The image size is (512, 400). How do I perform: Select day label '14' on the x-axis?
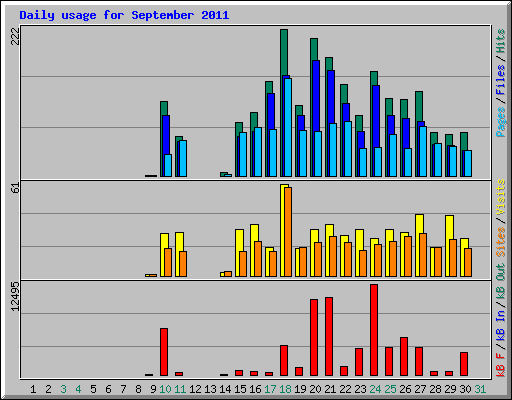point(225,389)
